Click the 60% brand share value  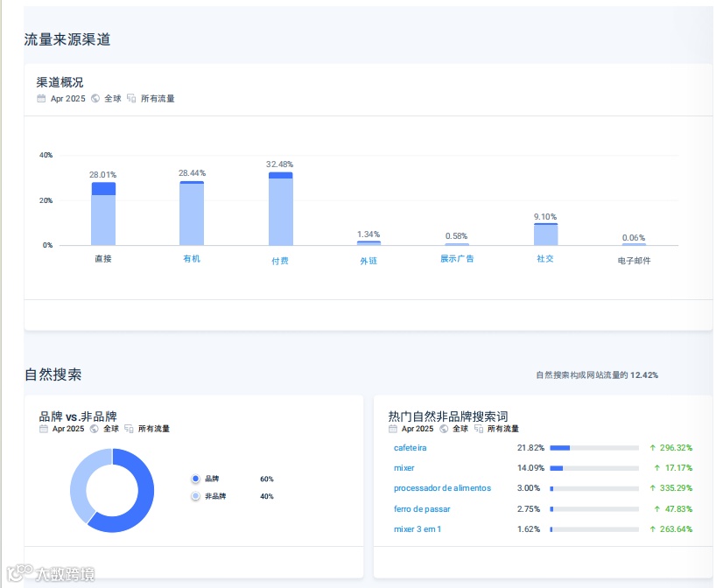[x=266, y=479]
